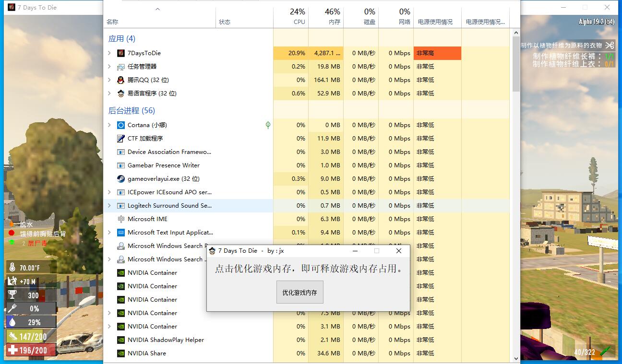Click the thermometer temperature icon in HUD

12,268
